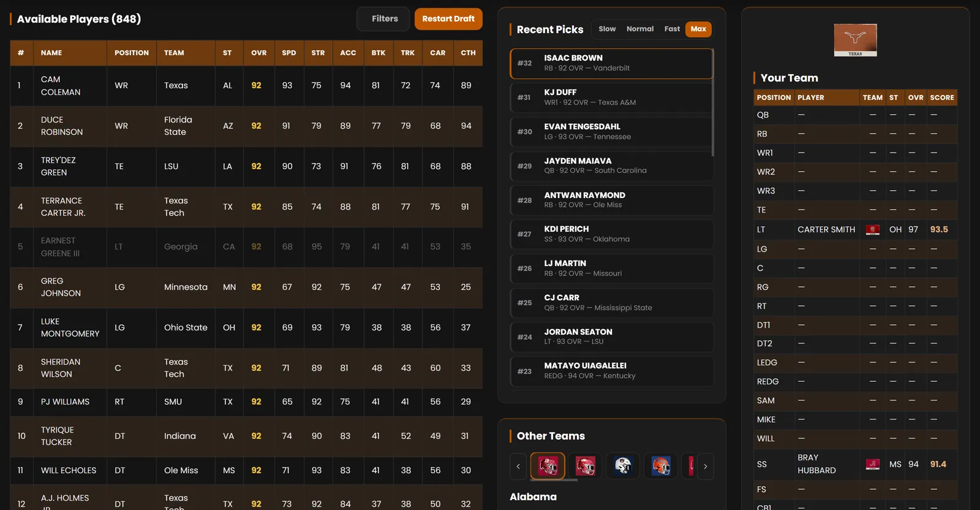This screenshot has height=510, width=980.
Task: Show previous teams with the left chevron
Action: click(x=518, y=466)
